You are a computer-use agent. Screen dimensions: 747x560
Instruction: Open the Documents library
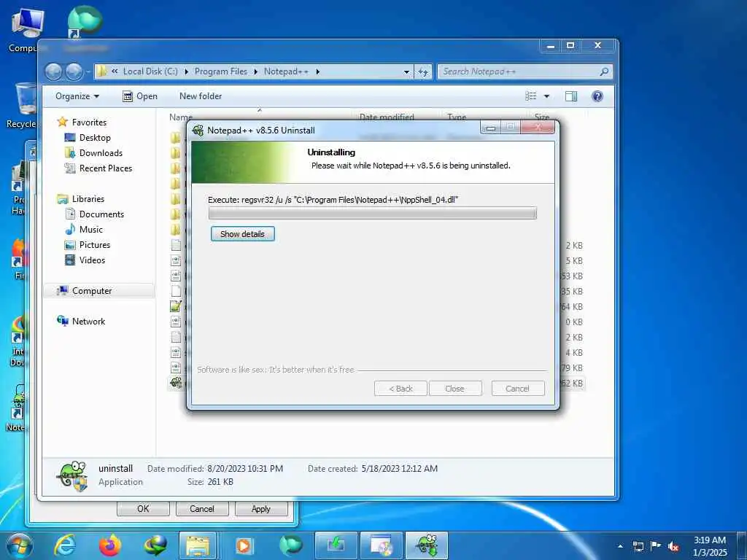pos(101,214)
